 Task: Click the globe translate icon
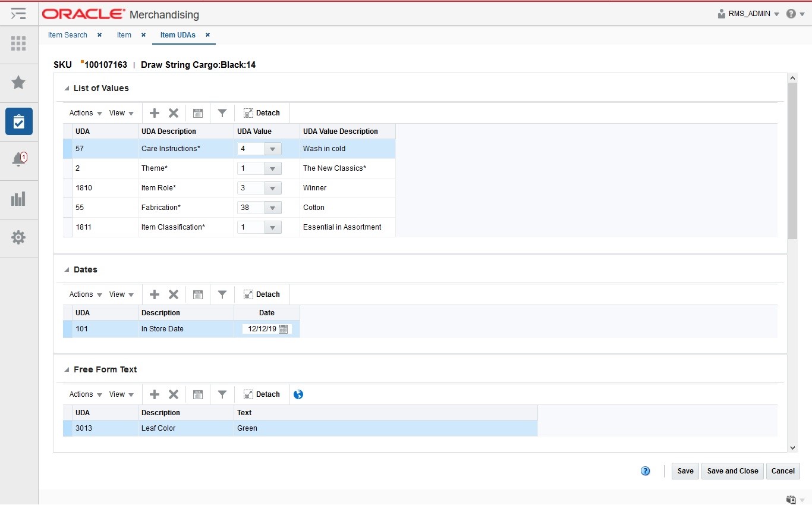tap(298, 394)
